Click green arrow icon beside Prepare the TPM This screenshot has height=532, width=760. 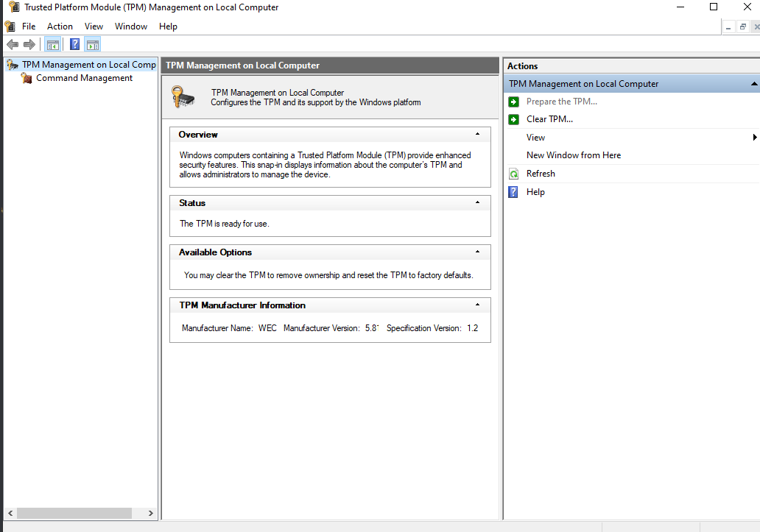click(514, 102)
